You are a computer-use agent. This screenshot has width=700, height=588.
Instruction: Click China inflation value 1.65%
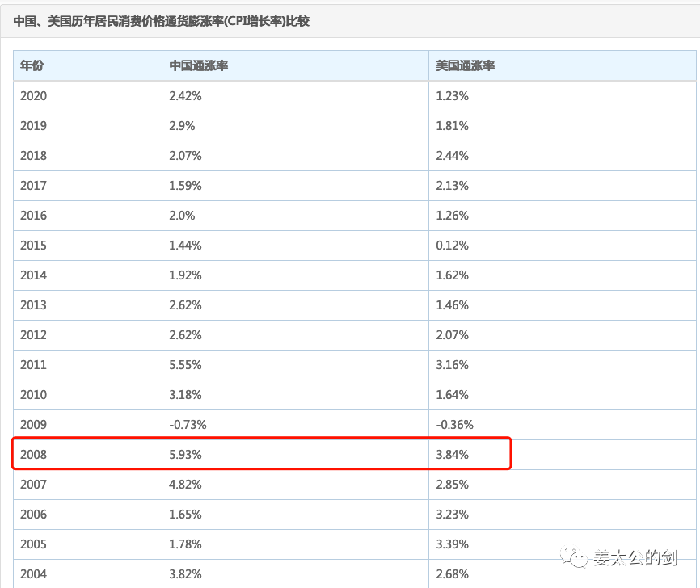point(185,514)
